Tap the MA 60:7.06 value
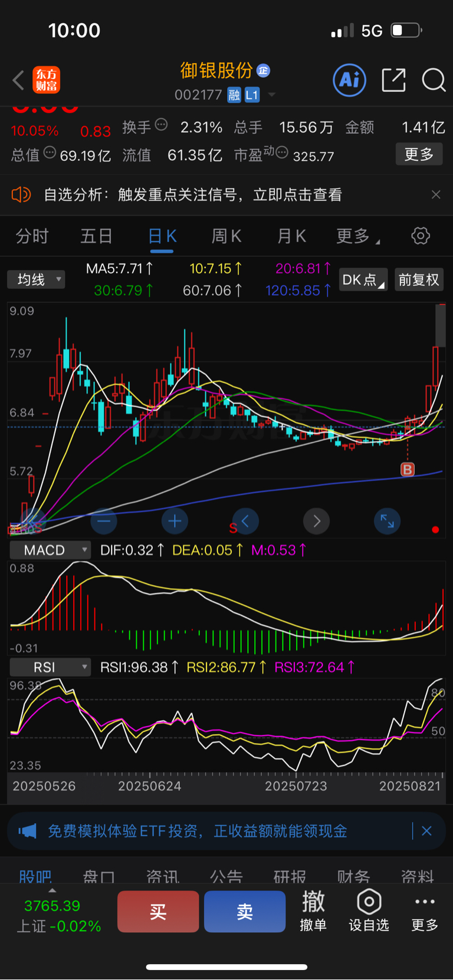This screenshot has height=980, width=453. [x=212, y=290]
